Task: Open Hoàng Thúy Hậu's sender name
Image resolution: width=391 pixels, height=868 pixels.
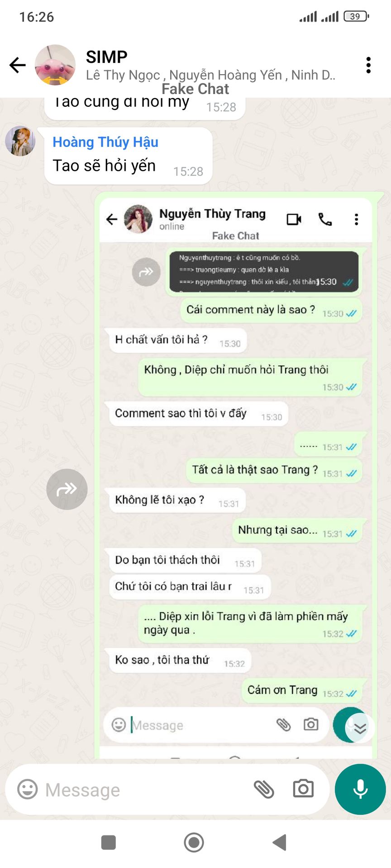Action: [105, 142]
